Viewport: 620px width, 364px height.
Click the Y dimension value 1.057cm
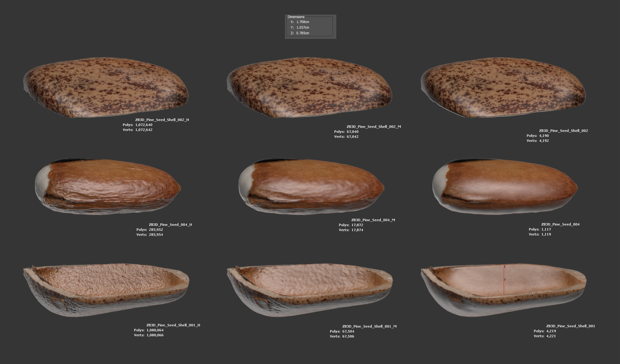click(x=302, y=28)
